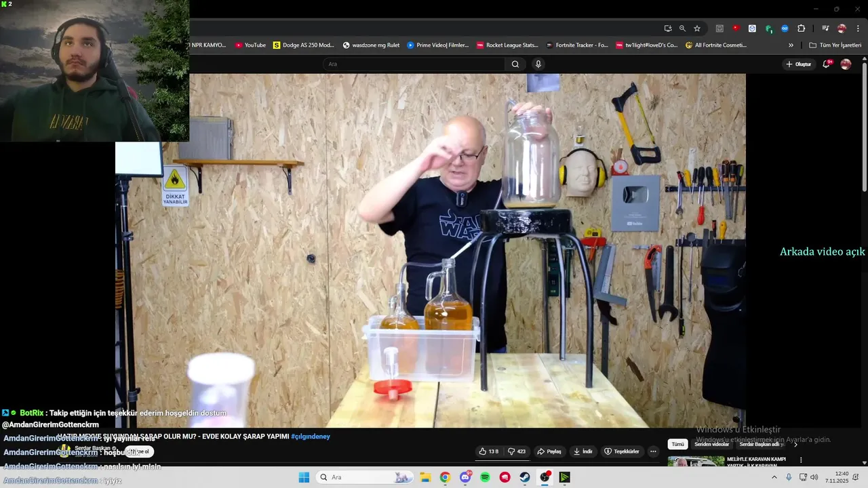Open the clock showing 12:40 7.11.2025
868x488 pixels.
pos(837,477)
